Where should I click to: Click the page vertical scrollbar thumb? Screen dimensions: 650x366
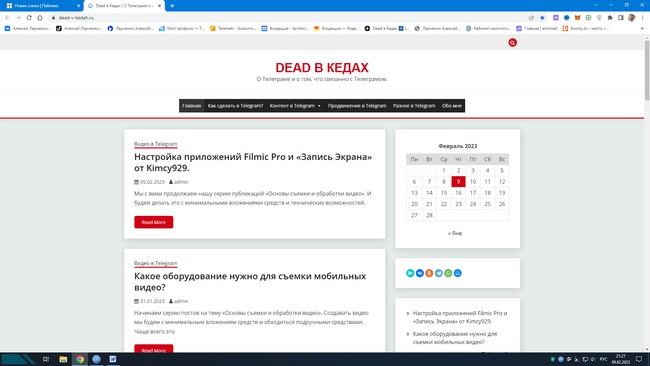point(647,70)
